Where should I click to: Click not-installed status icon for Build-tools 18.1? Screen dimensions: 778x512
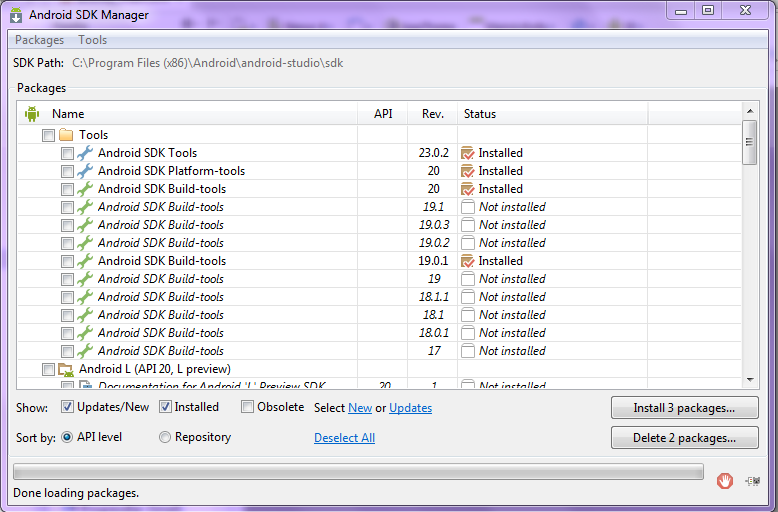pos(467,315)
